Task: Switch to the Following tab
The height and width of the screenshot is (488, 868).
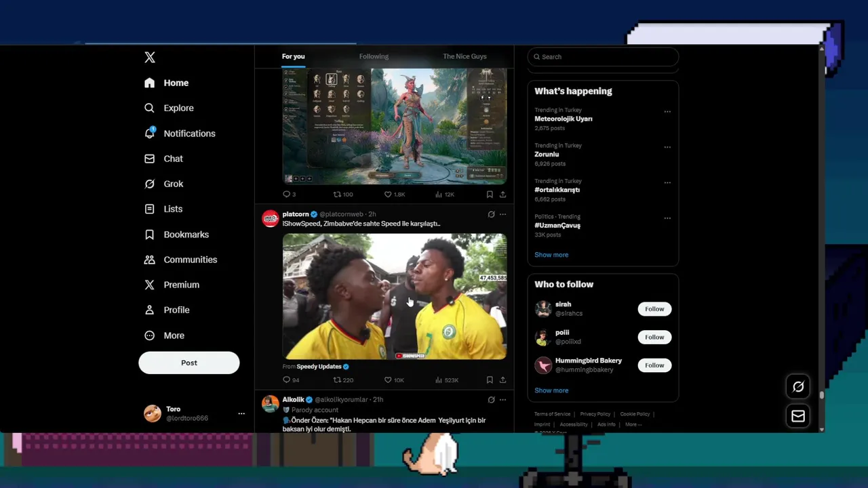Action: click(374, 56)
